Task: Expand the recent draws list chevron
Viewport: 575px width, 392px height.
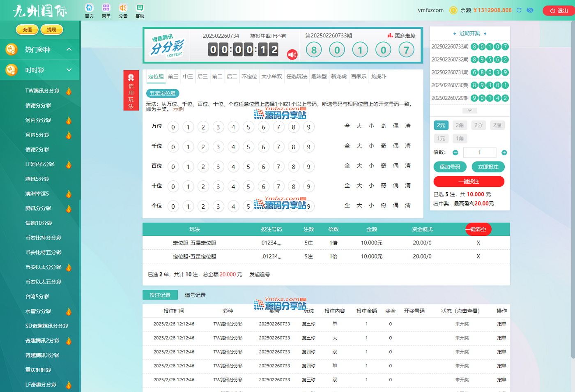Action: [469, 111]
